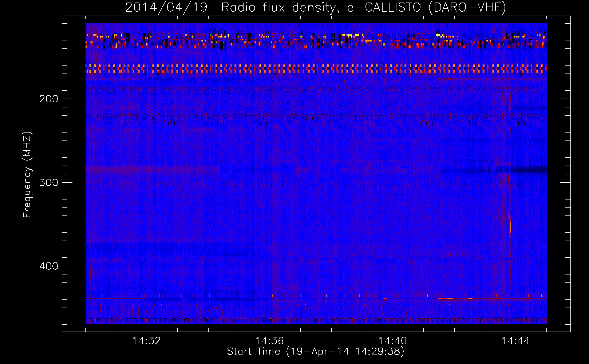
Task: Click the 400 frequency tick label
Action: coord(49,266)
